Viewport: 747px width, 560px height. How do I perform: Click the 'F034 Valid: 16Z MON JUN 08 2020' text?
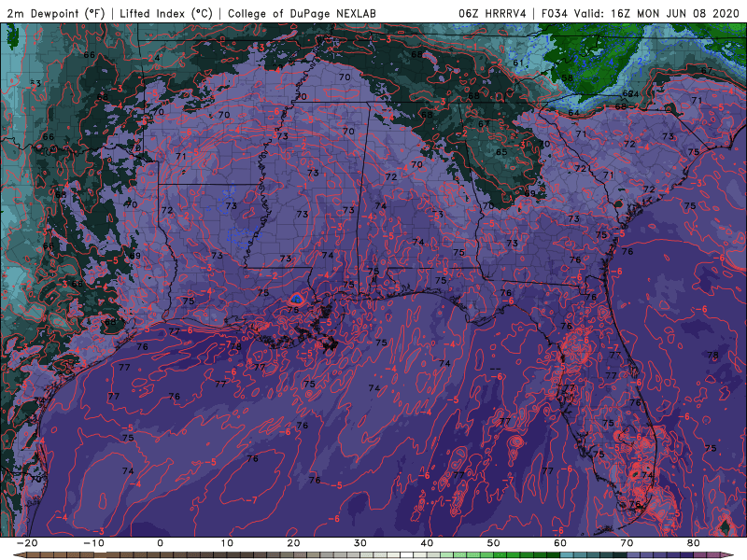click(640, 13)
